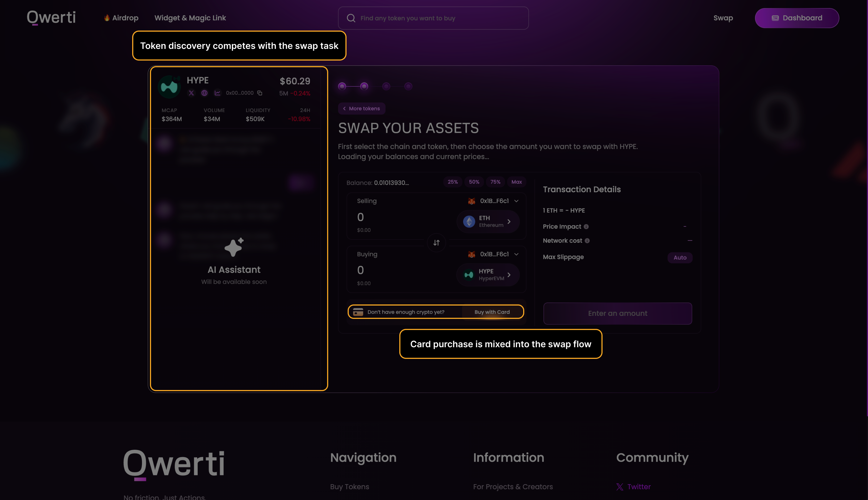Select first progress step dot

tap(342, 86)
